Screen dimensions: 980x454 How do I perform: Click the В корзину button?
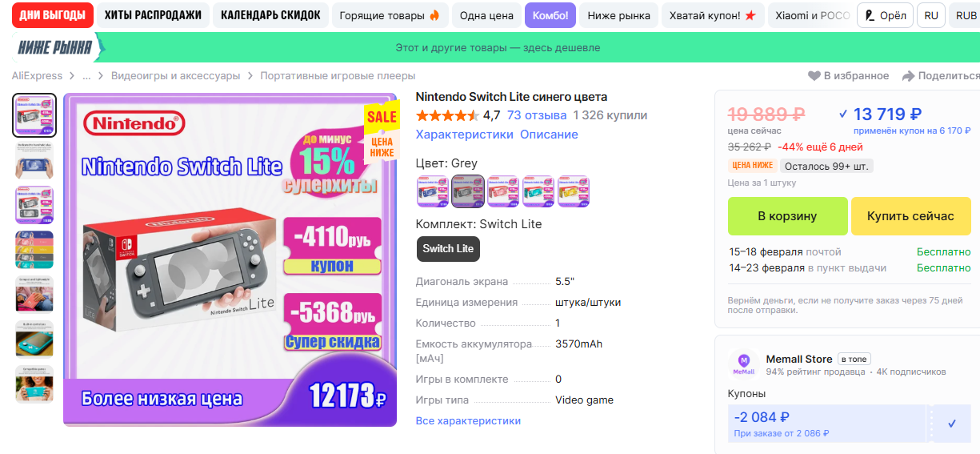tap(787, 216)
